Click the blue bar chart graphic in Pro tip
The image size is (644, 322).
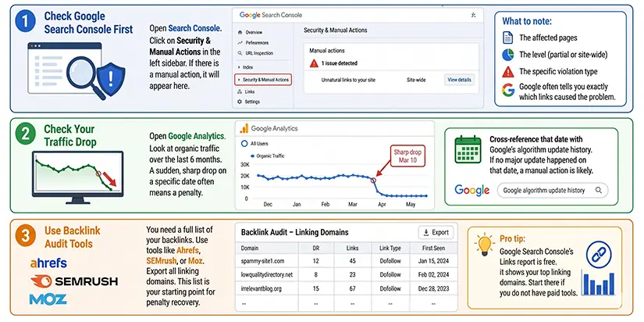[598, 283]
